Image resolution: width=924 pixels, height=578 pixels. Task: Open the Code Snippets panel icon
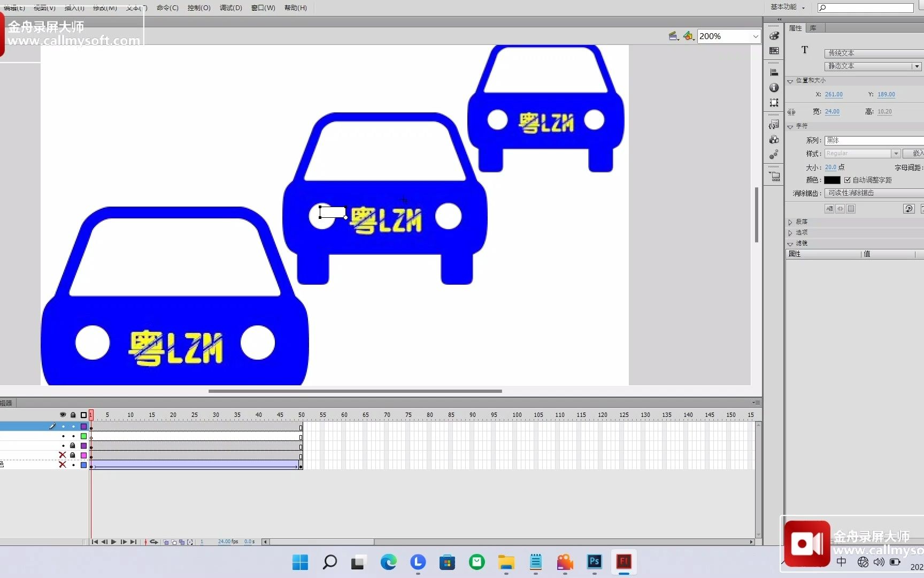(x=774, y=124)
